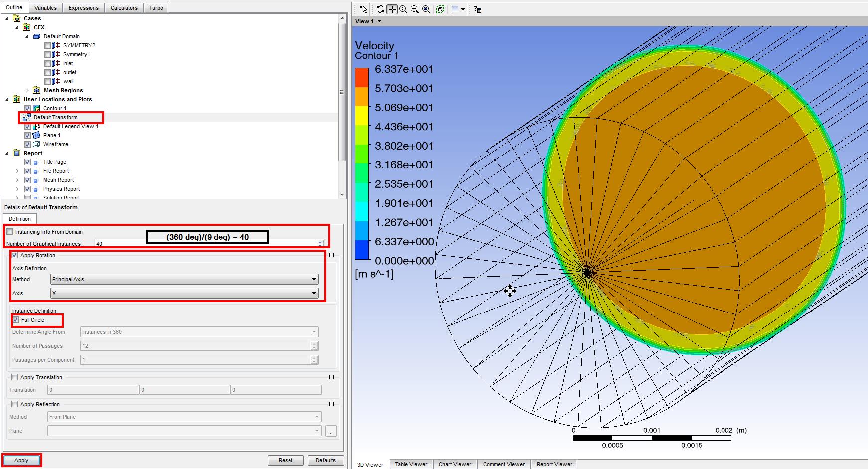
Task: Click the Apply button
Action: pos(21,460)
